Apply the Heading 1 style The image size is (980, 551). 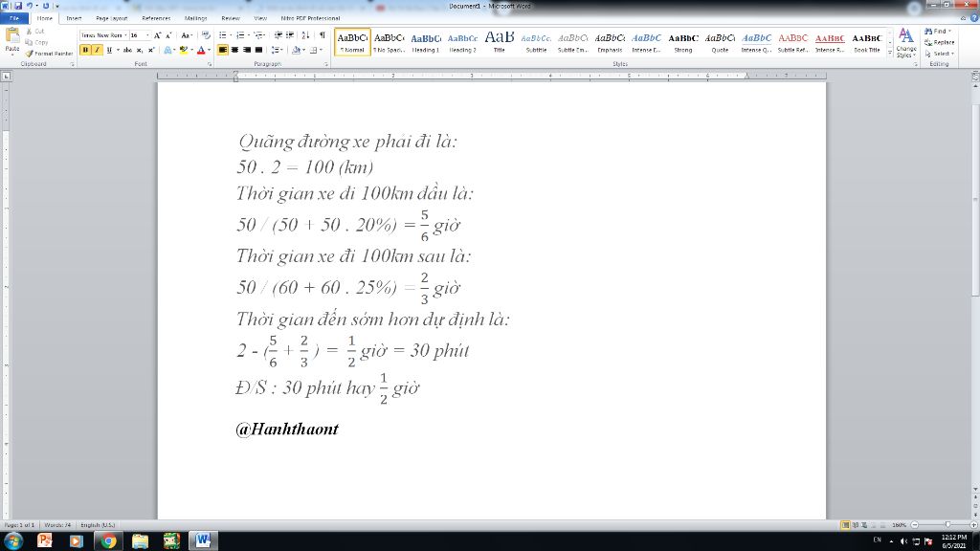coord(426,42)
